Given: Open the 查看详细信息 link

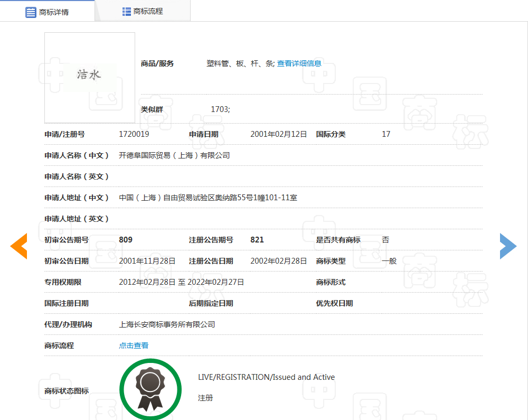Looking at the screenshot, I should [299, 63].
